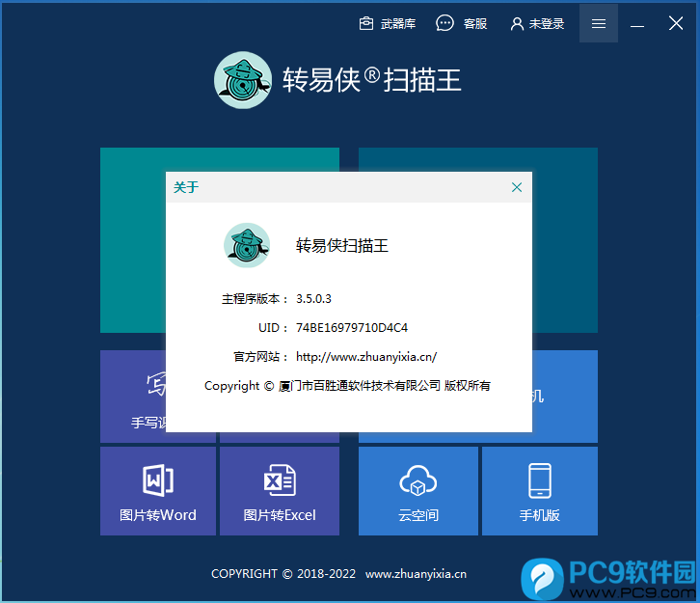
Task: Click the 关于 dialog title
Action: tap(186, 187)
